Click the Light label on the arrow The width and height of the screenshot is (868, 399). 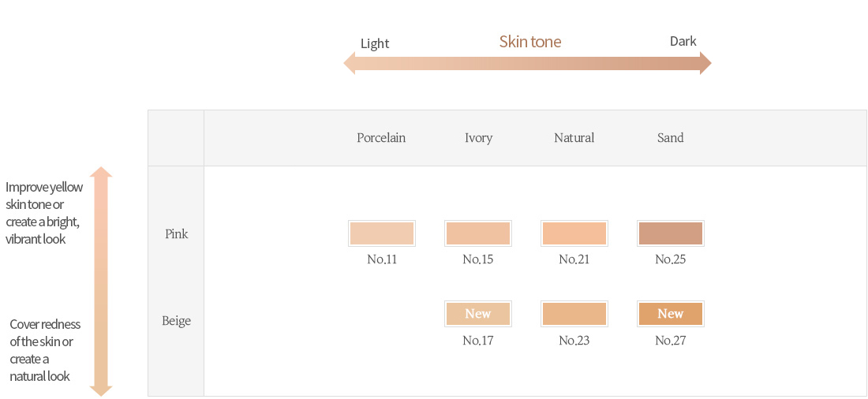pos(375,43)
